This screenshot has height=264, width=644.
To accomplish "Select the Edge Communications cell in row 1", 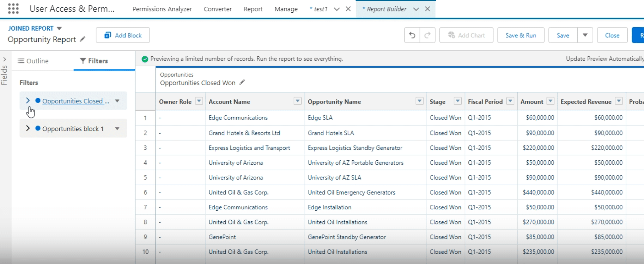I will click(238, 118).
